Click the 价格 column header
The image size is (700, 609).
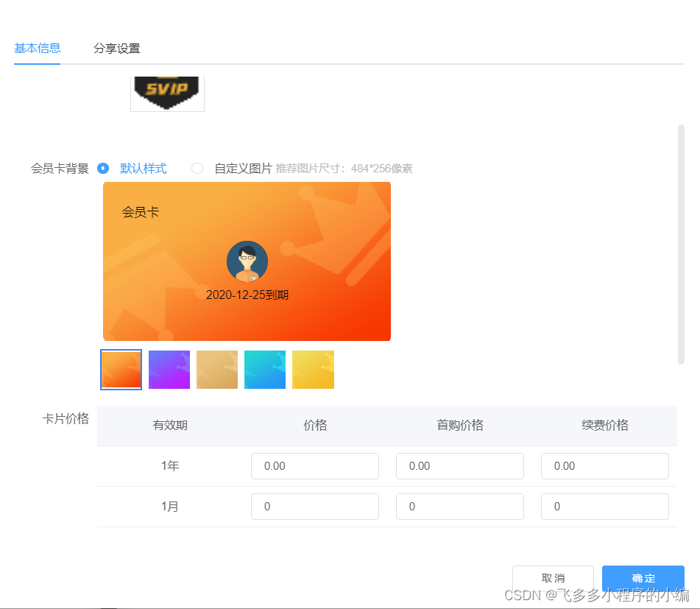coord(315,425)
